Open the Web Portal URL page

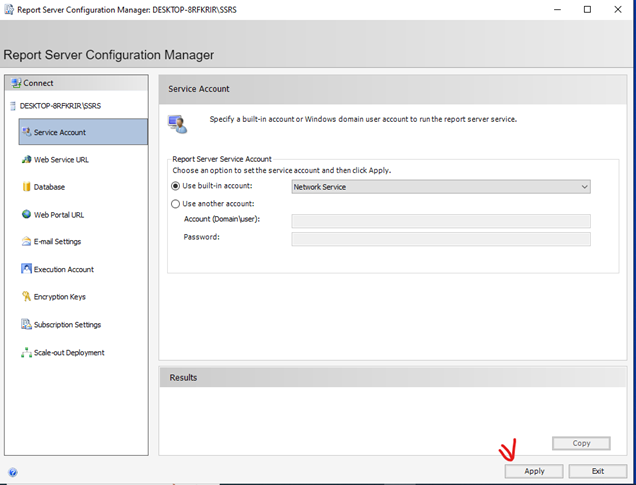(x=59, y=215)
